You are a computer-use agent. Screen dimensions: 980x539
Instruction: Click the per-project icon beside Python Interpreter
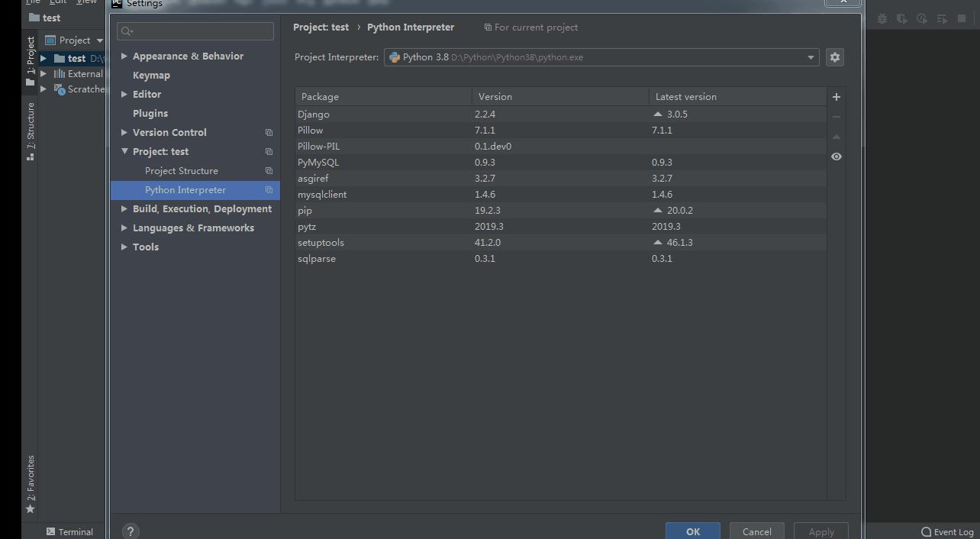[x=269, y=189]
